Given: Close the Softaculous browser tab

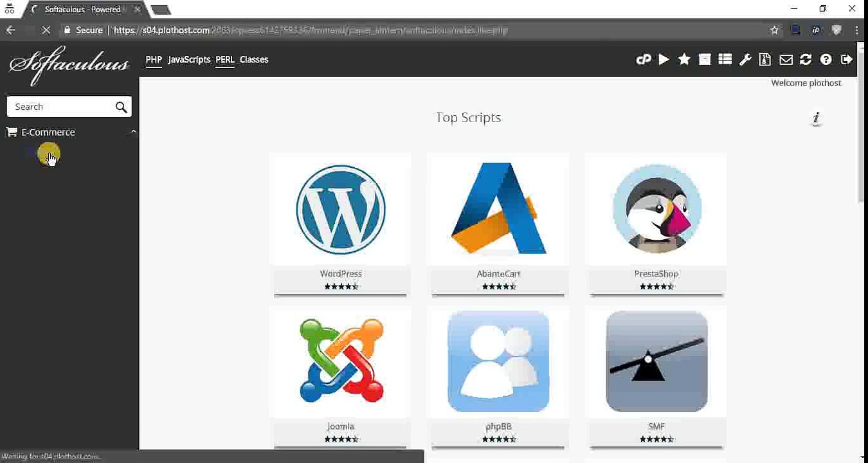Looking at the screenshot, I should (x=137, y=10).
